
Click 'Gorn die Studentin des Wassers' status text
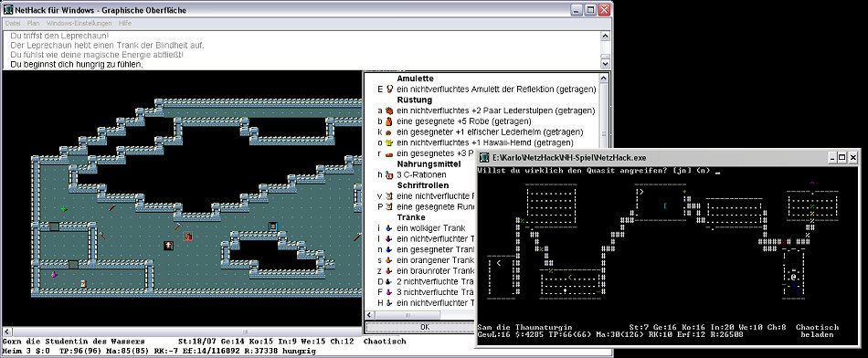coord(74,342)
